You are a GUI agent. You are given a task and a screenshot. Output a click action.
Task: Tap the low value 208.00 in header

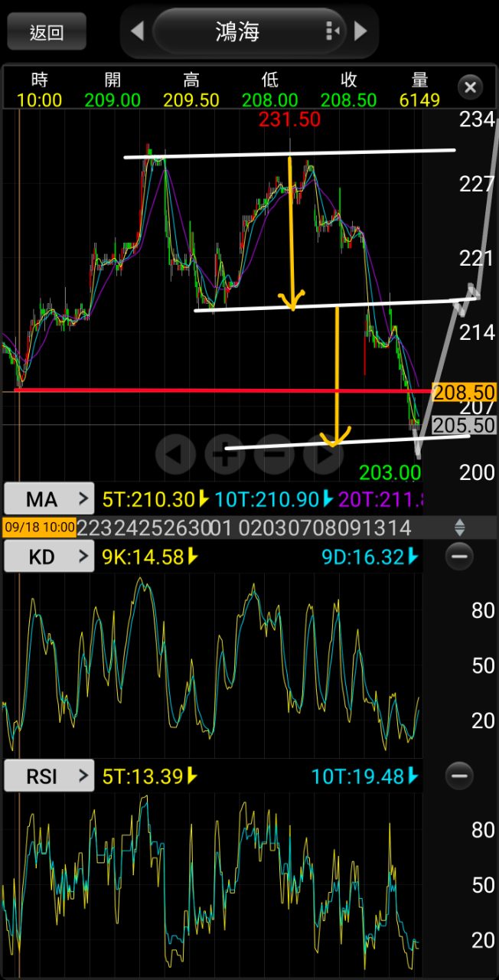coord(270,100)
